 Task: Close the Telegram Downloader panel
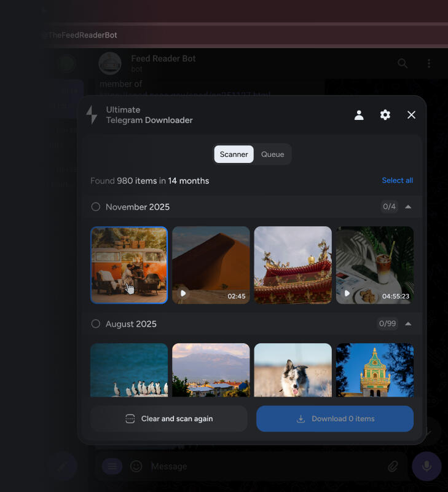[412, 115]
